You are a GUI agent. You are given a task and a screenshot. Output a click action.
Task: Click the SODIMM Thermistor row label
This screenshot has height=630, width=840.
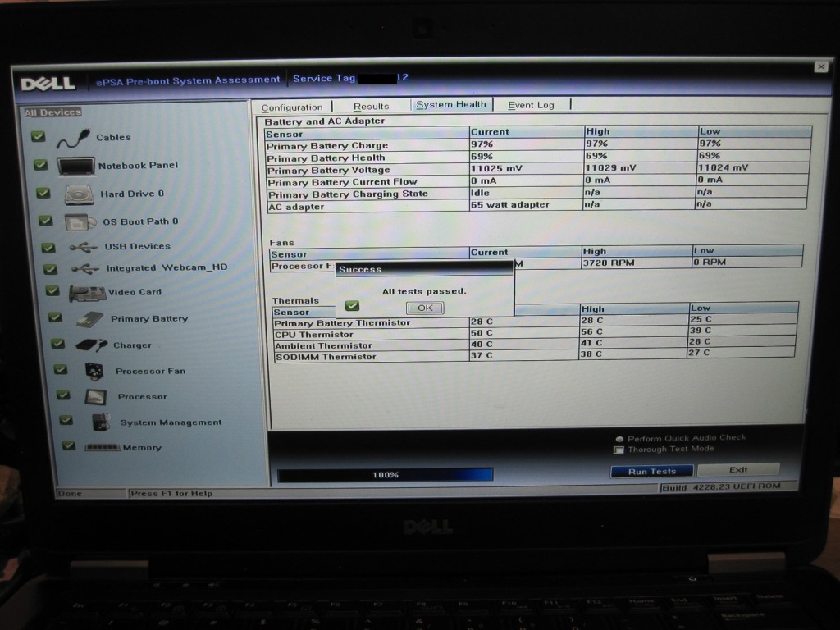point(326,358)
